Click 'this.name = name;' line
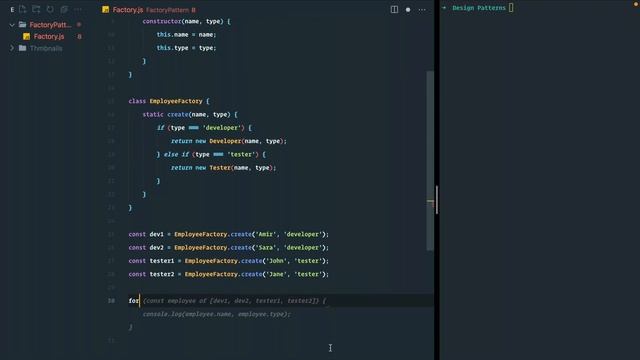640x360 pixels. coord(187,35)
